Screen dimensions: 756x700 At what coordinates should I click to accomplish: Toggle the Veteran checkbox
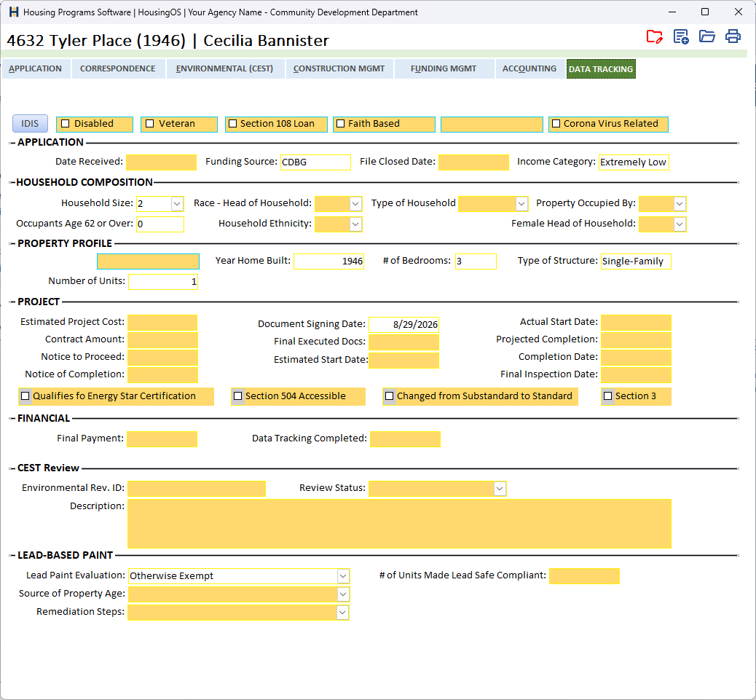[150, 124]
